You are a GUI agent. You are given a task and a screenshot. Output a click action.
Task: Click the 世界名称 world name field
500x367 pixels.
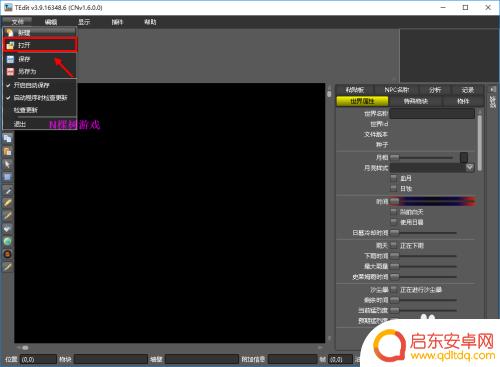tap(432, 113)
